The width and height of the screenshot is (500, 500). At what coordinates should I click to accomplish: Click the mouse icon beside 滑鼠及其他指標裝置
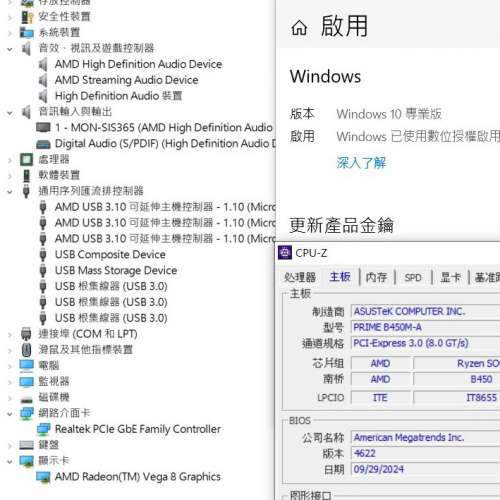point(26,350)
